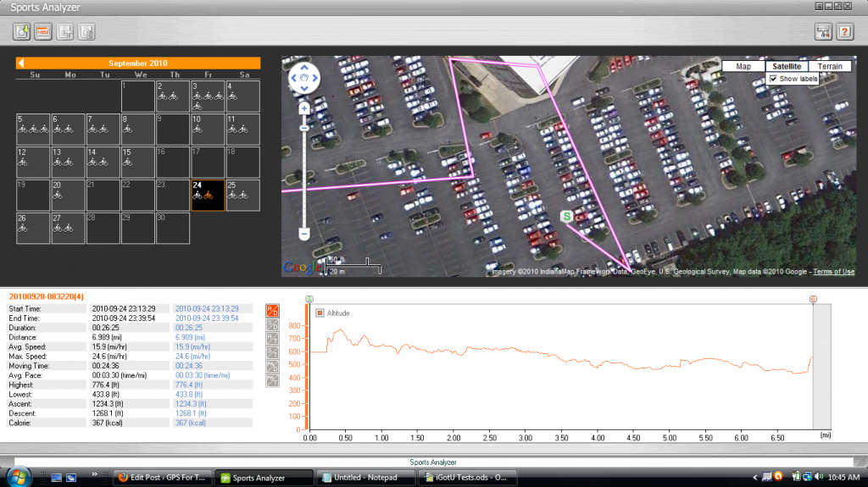868x487 pixels.
Task: Click the green S start marker on map
Action: click(x=566, y=216)
